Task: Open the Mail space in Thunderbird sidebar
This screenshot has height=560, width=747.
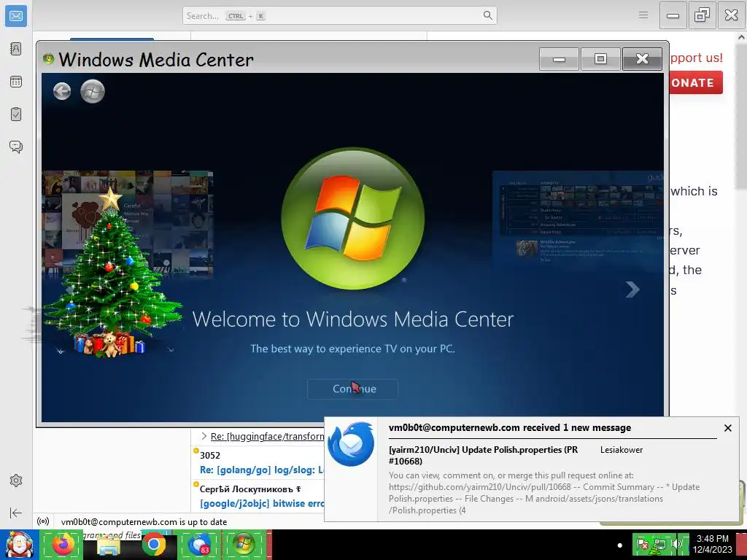Action: pyautogui.click(x=16, y=16)
